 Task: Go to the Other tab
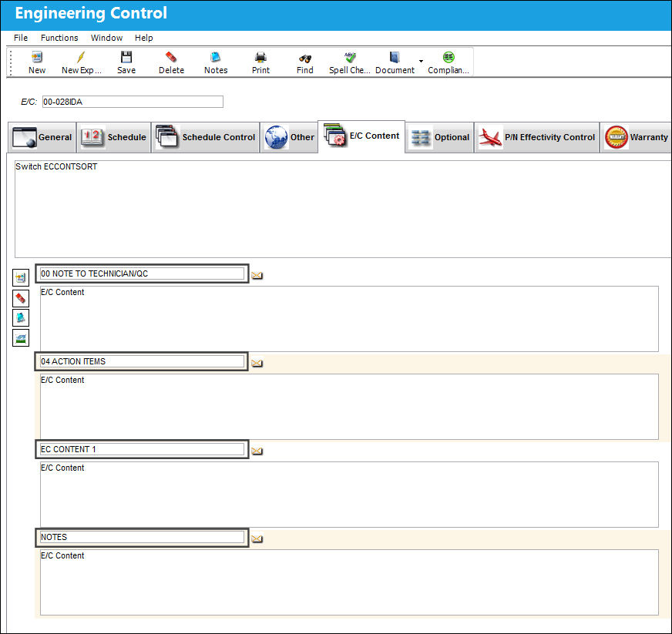pos(289,137)
